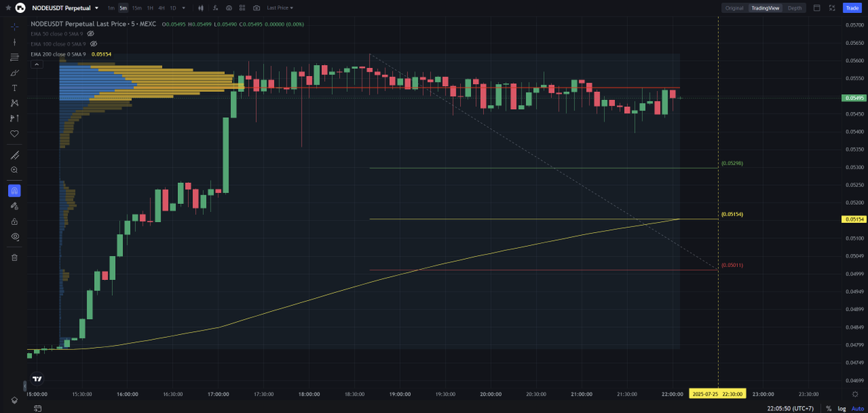Open the Last Price dropdown
868x413 pixels.
click(280, 8)
